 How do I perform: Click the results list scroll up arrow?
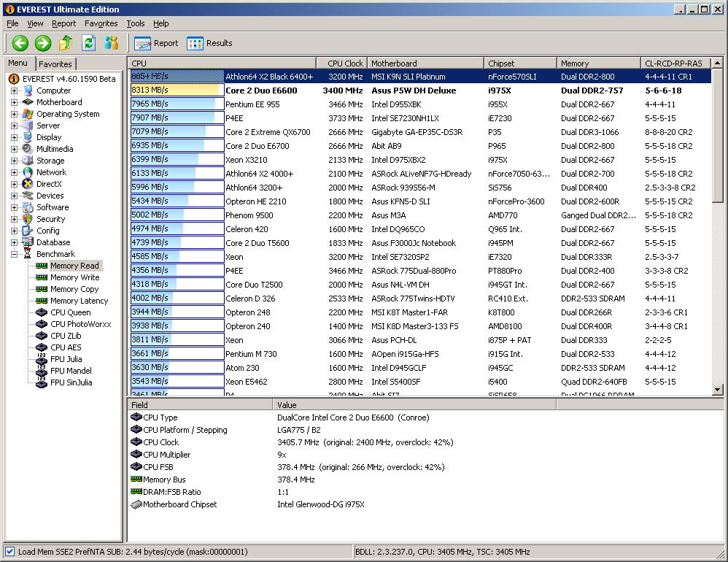717,62
